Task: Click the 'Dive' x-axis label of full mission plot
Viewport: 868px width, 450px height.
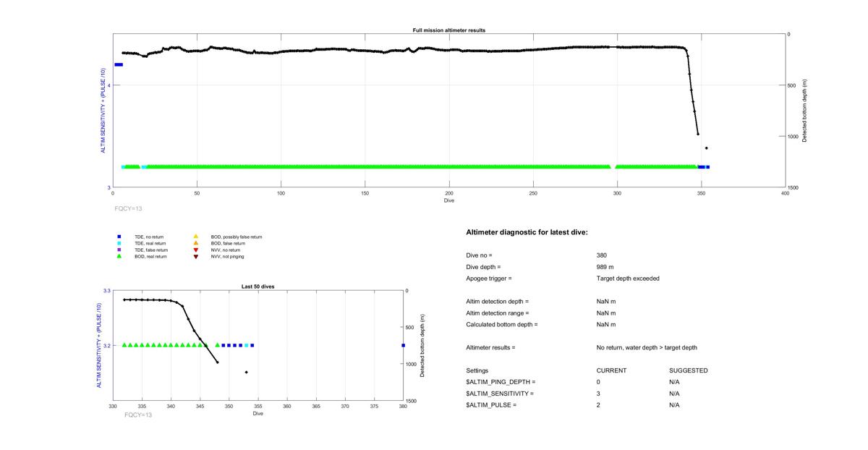Action: (449, 200)
